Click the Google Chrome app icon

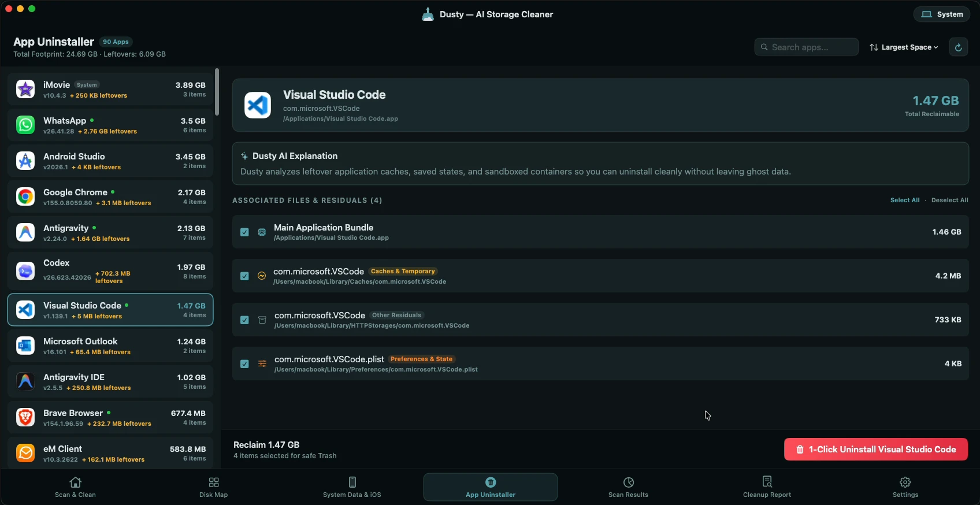25,196
